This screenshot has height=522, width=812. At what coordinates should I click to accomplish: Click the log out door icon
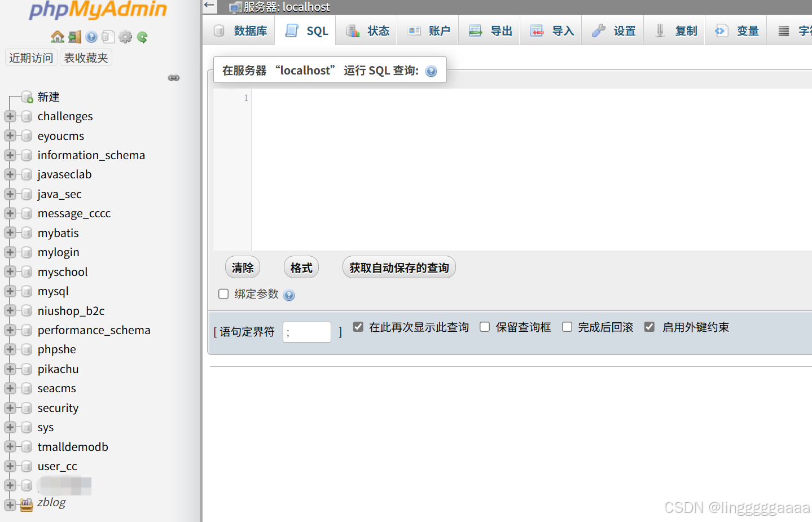pyautogui.click(x=74, y=37)
